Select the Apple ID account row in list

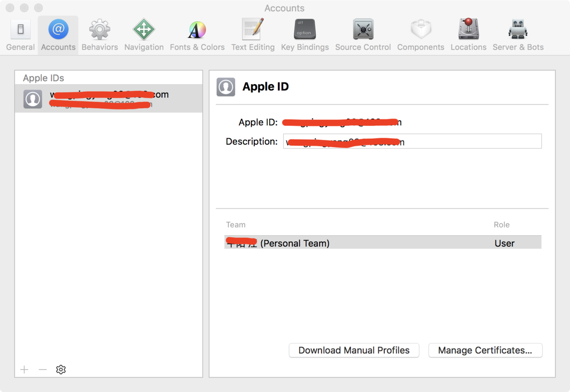[109, 99]
